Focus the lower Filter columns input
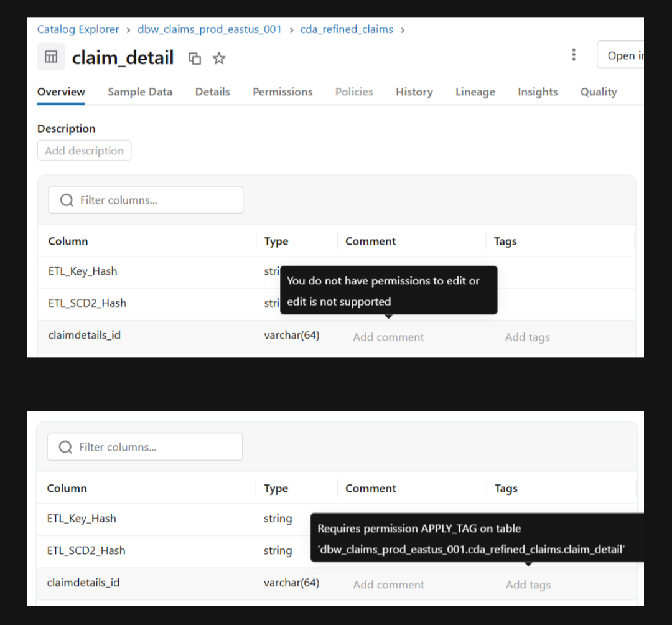 (145, 447)
